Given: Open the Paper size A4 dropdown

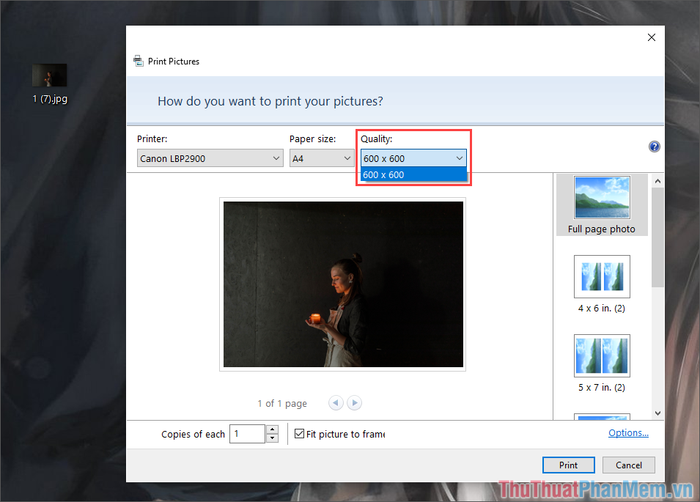Looking at the screenshot, I should (322, 158).
